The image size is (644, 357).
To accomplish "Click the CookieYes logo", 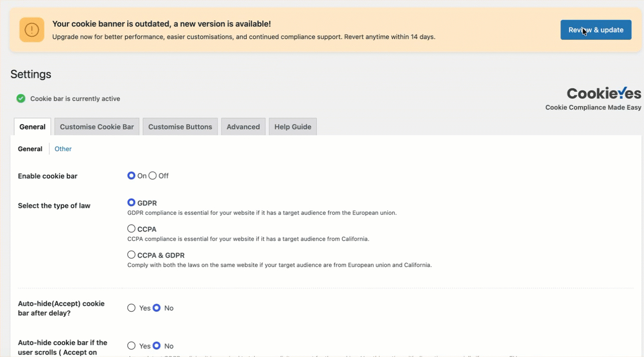I will click(604, 93).
